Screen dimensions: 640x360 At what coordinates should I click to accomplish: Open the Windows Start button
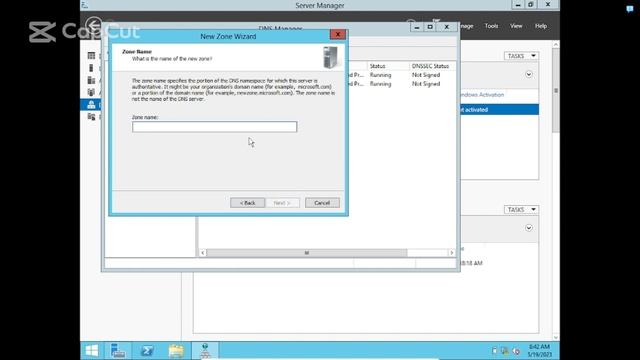click(x=92, y=351)
